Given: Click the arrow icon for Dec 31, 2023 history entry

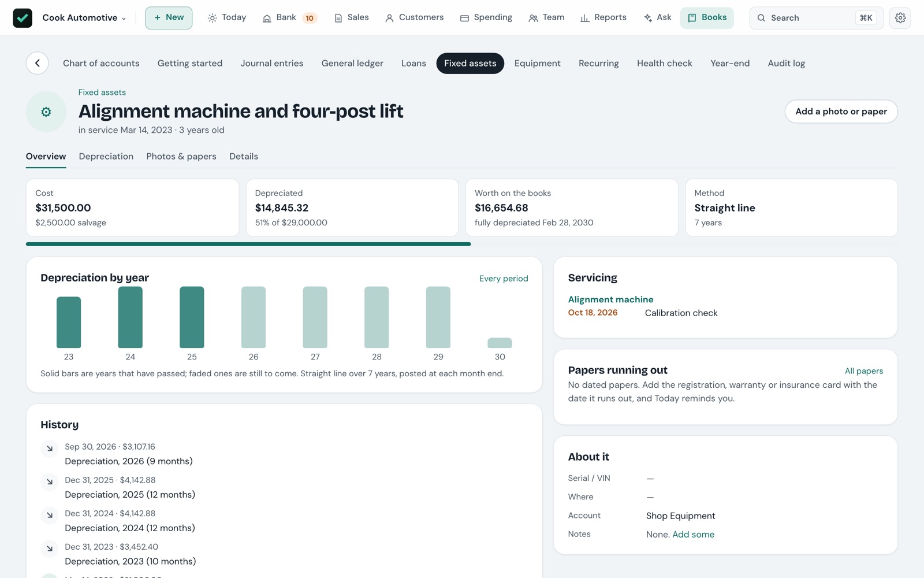Looking at the screenshot, I should coord(50,548).
